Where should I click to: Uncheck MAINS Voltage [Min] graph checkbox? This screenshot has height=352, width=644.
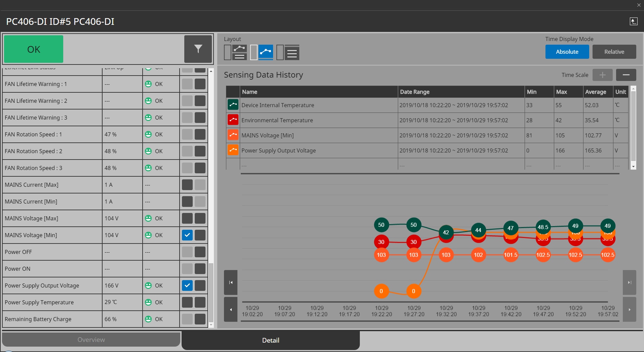click(187, 235)
